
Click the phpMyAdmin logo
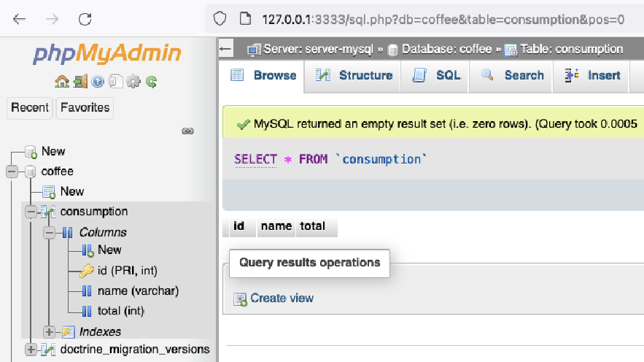coord(106,53)
